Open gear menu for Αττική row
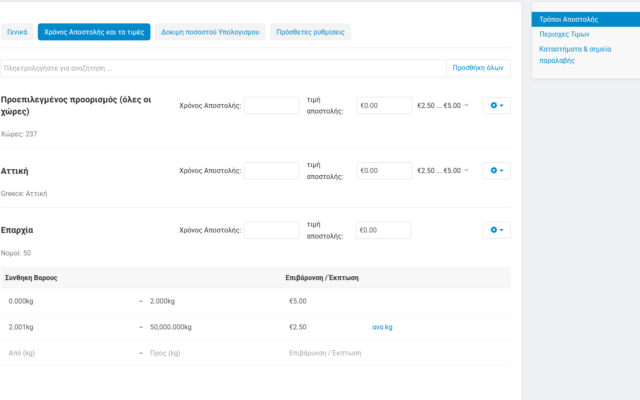640x400 pixels. pyautogui.click(x=496, y=171)
